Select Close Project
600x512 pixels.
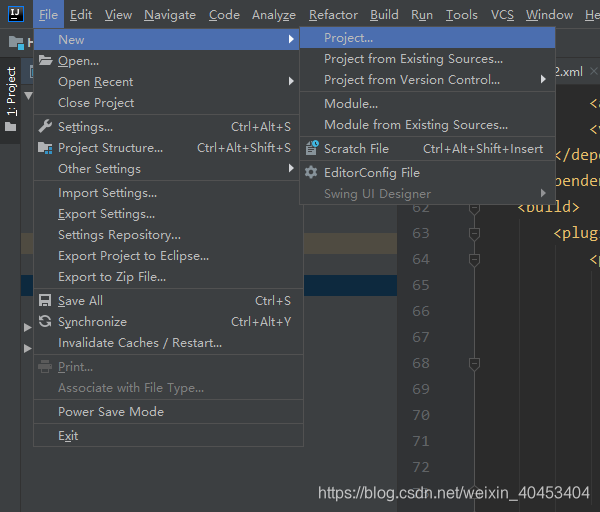tap(166, 103)
